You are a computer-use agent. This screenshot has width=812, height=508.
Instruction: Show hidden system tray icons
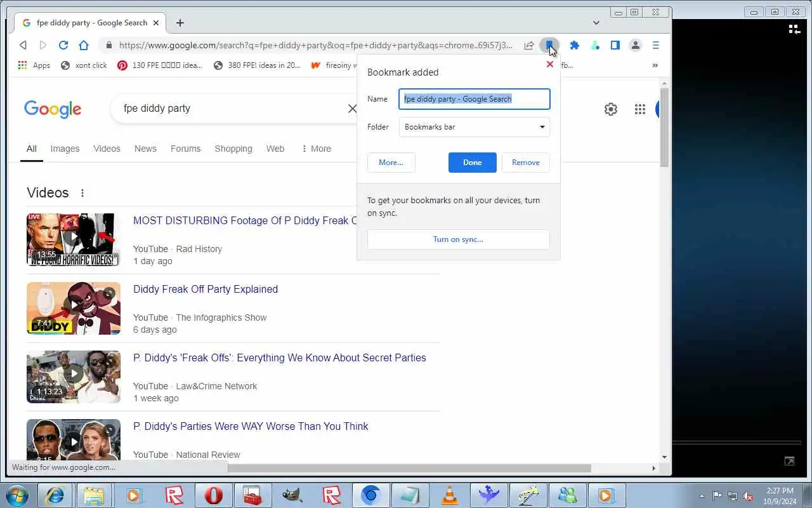click(x=702, y=496)
